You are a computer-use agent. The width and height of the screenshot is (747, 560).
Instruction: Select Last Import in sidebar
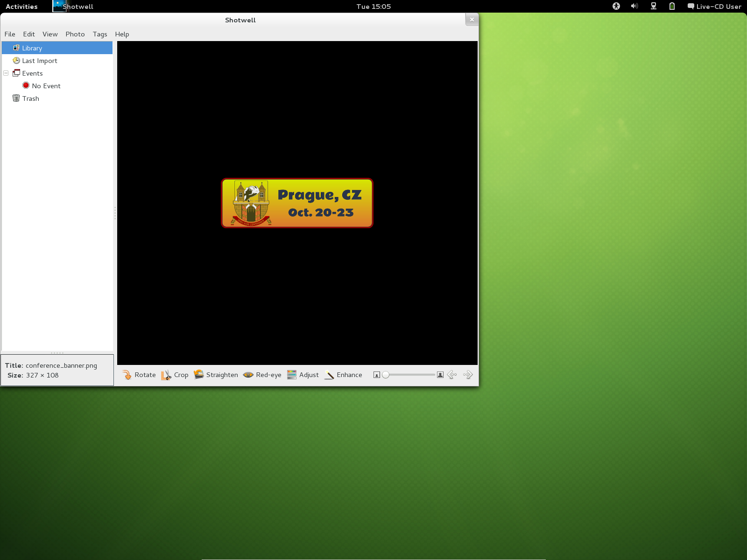[x=40, y=61]
